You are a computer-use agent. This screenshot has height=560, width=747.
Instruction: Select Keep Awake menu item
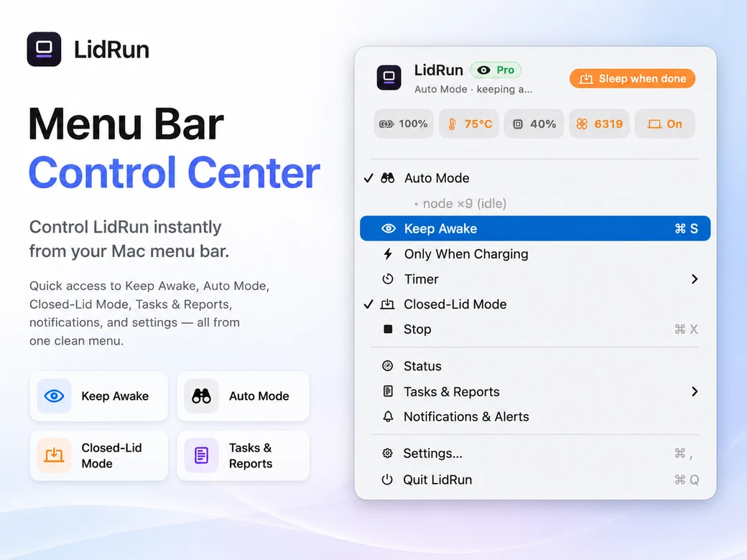pyautogui.click(x=535, y=228)
